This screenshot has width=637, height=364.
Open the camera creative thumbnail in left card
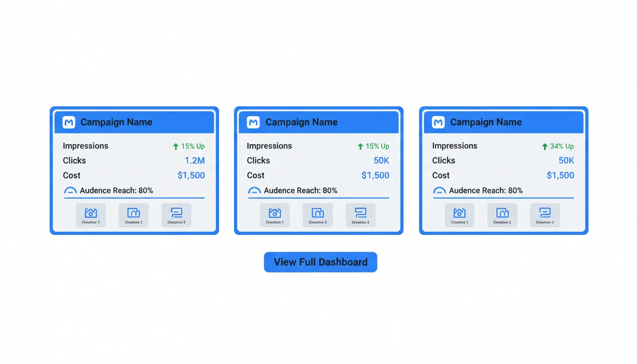(91, 215)
